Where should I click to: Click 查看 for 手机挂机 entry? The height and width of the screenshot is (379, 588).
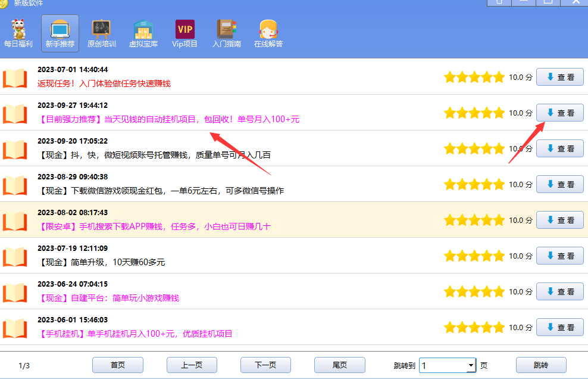pos(560,327)
